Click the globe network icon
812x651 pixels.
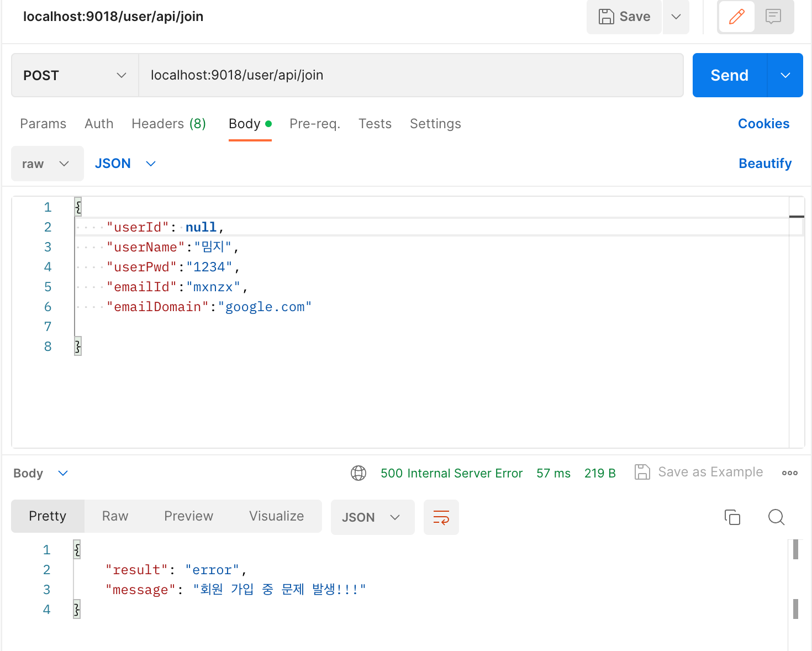click(x=358, y=473)
